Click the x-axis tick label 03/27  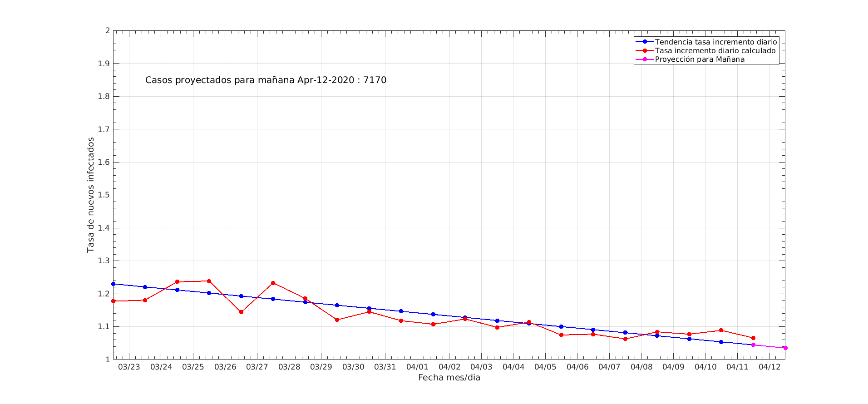257,367
